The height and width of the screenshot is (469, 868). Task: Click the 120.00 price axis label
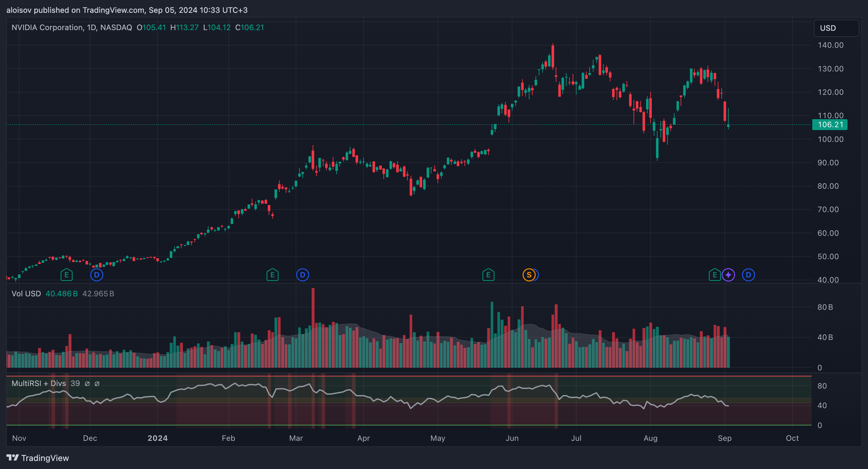tap(831, 92)
